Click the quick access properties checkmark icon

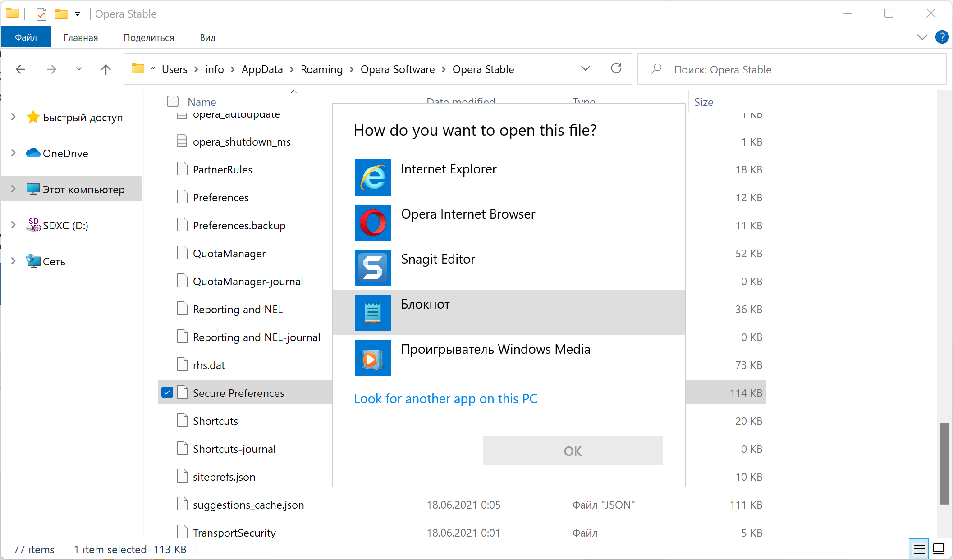[x=41, y=14]
